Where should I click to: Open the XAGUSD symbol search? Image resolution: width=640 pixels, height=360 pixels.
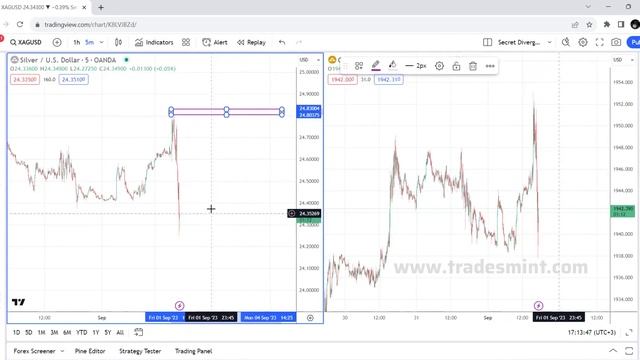click(x=26, y=42)
